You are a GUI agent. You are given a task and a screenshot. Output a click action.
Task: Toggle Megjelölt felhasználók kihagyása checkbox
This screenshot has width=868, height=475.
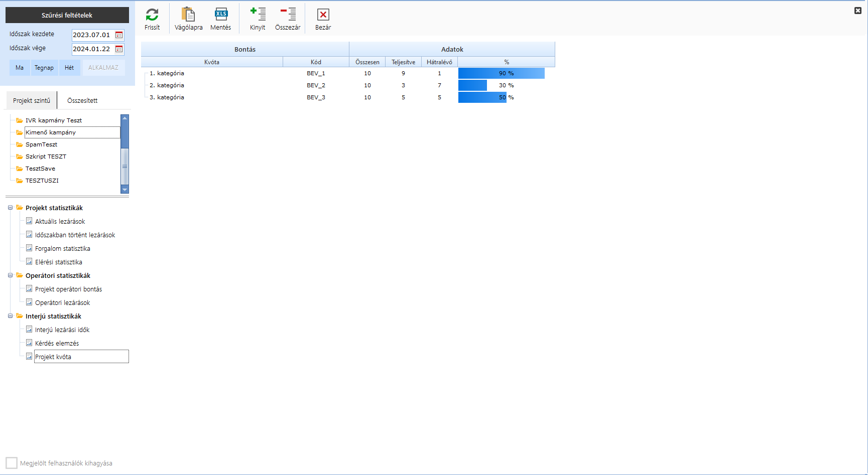point(12,463)
